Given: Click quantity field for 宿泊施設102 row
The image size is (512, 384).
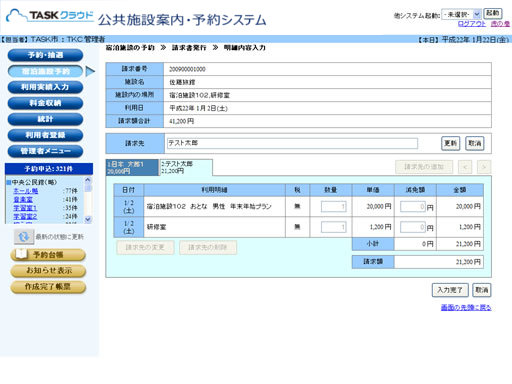Looking at the screenshot, I should click(334, 207).
